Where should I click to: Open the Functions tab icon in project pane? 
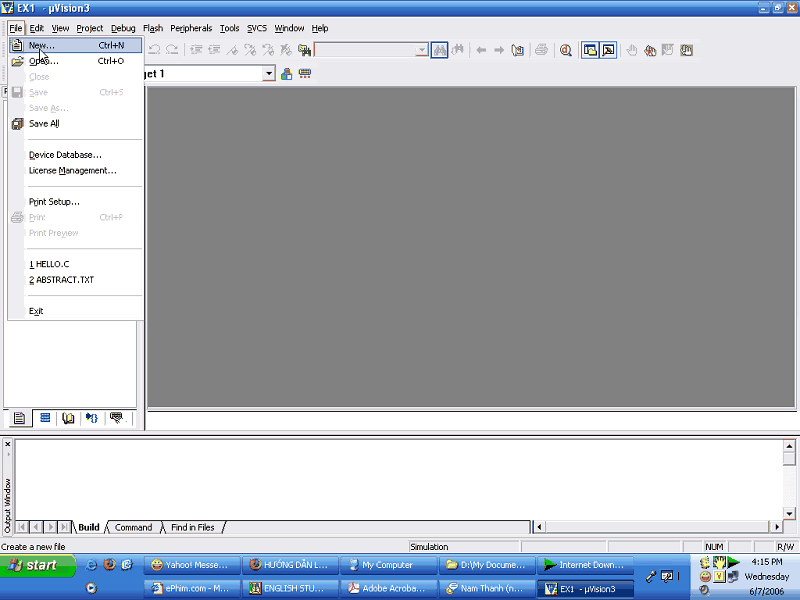(92, 418)
